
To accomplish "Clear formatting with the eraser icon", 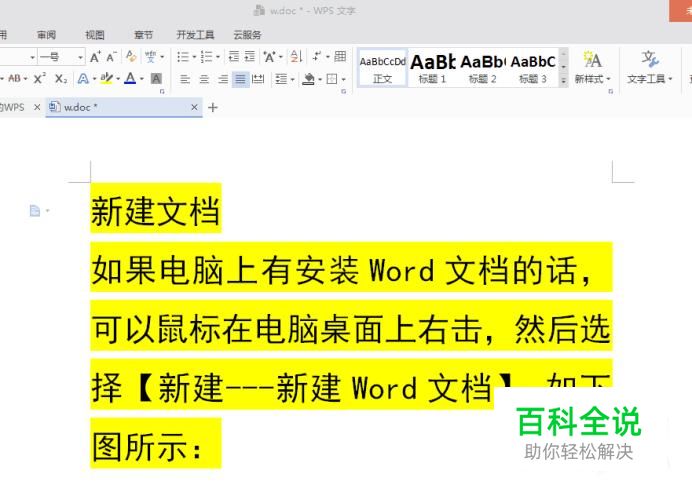I will coord(131,56).
